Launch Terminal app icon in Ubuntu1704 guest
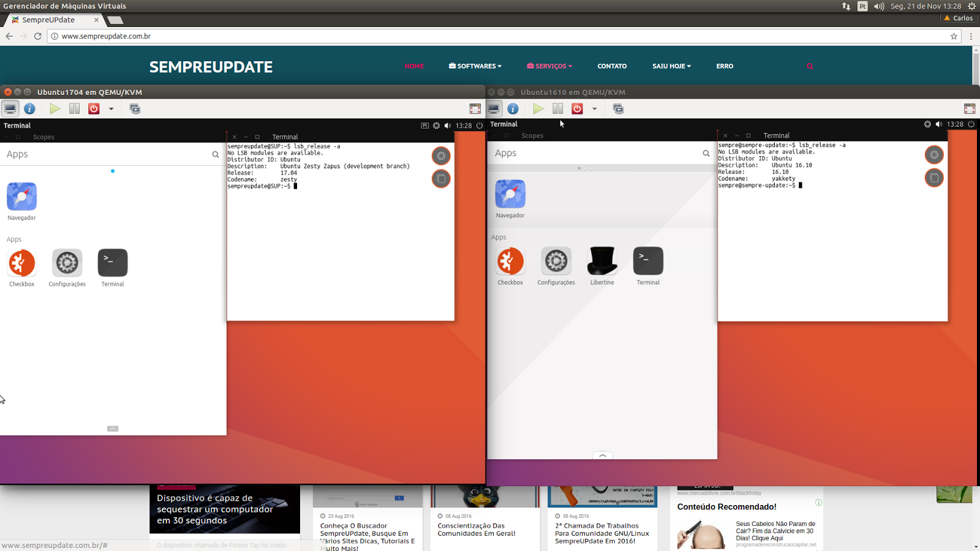This screenshot has height=551, width=980. point(113,263)
